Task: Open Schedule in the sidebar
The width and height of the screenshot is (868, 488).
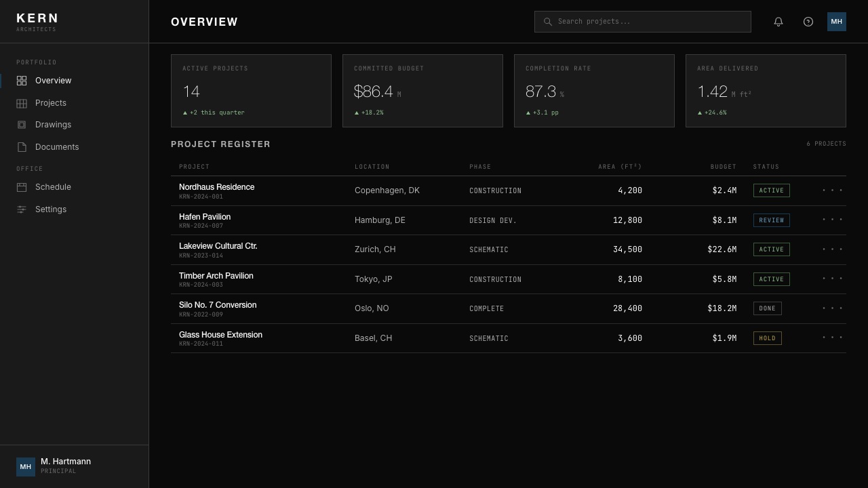Action: point(75,187)
